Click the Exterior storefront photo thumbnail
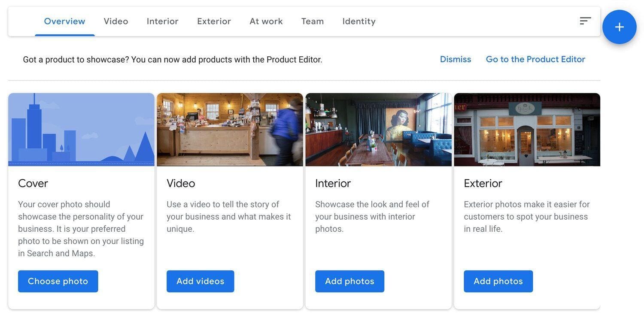The image size is (644, 319). tap(527, 129)
